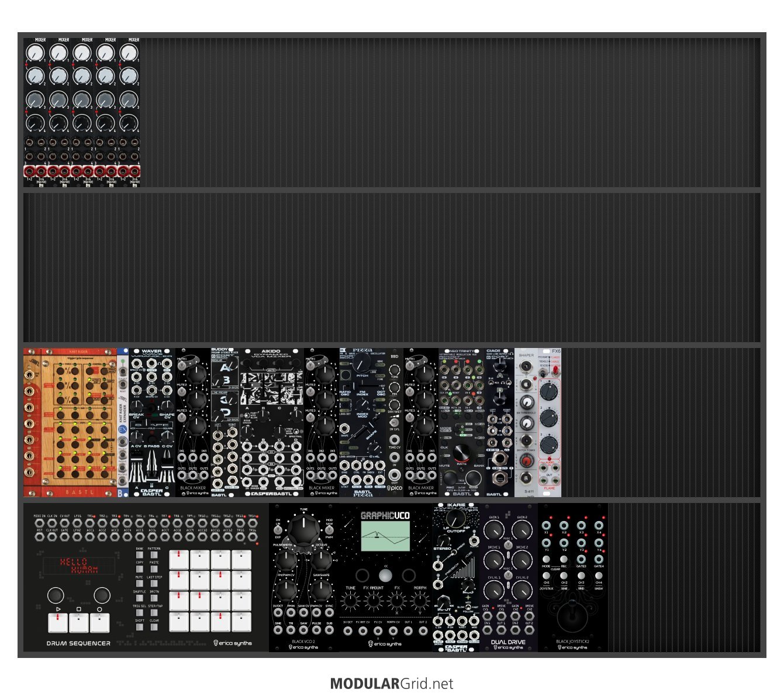Select the RST jack on Drum Sequencer
Viewport: 784px width, 696px height.
[x=39, y=537]
